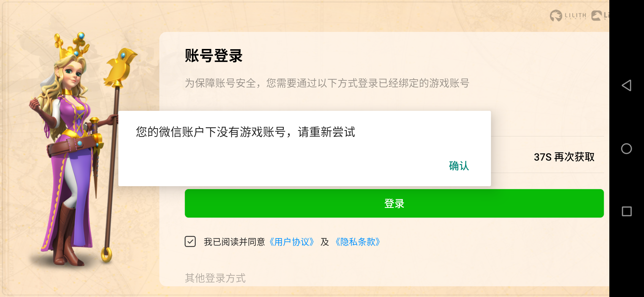Click the gold ring at the staff bottom

pos(107,254)
